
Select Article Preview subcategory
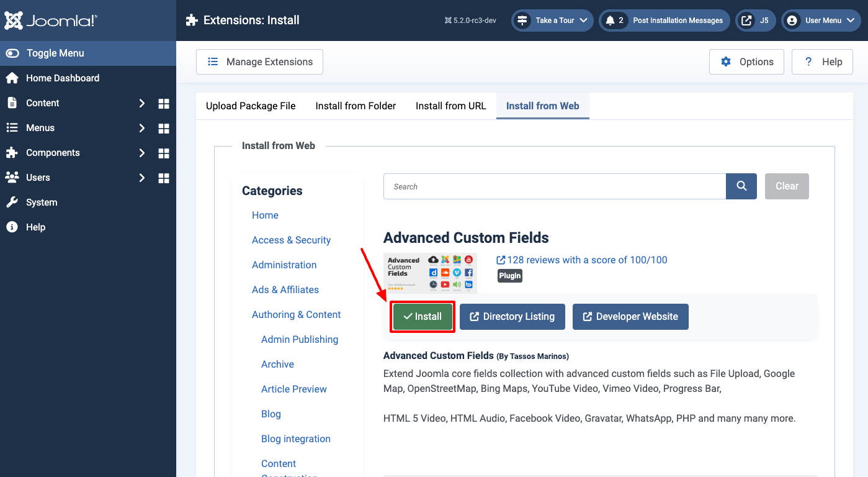pos(294,389)
